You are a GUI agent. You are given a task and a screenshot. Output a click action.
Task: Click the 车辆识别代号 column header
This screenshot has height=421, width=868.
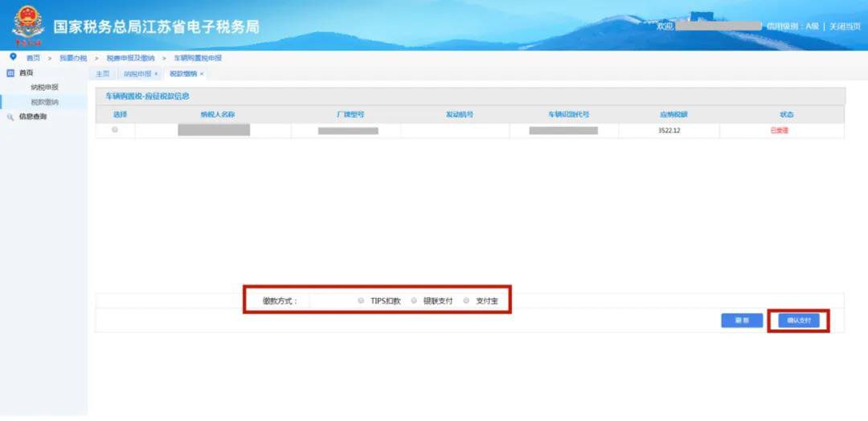(x=568, y=115)
